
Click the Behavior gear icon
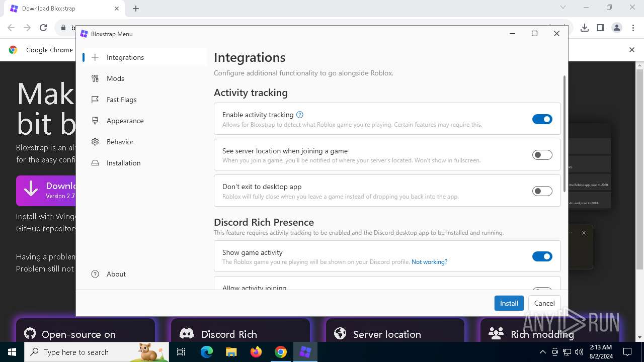95,142
